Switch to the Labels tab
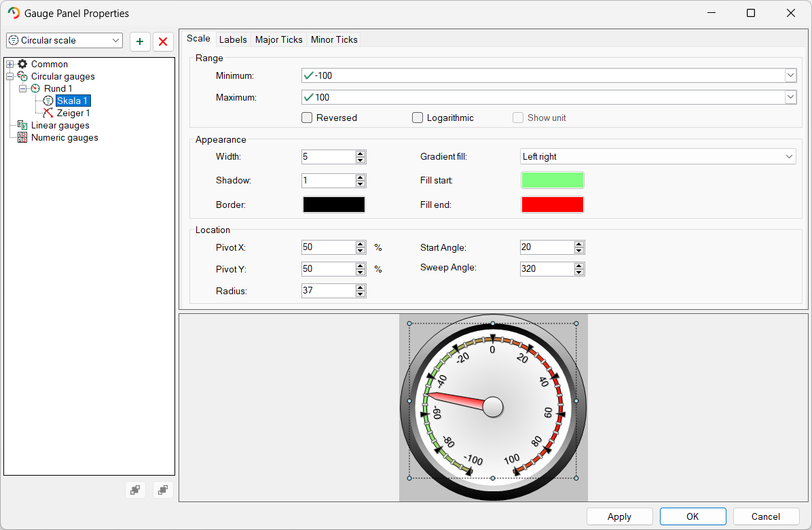The image size is (812, 530). point(233,39)
